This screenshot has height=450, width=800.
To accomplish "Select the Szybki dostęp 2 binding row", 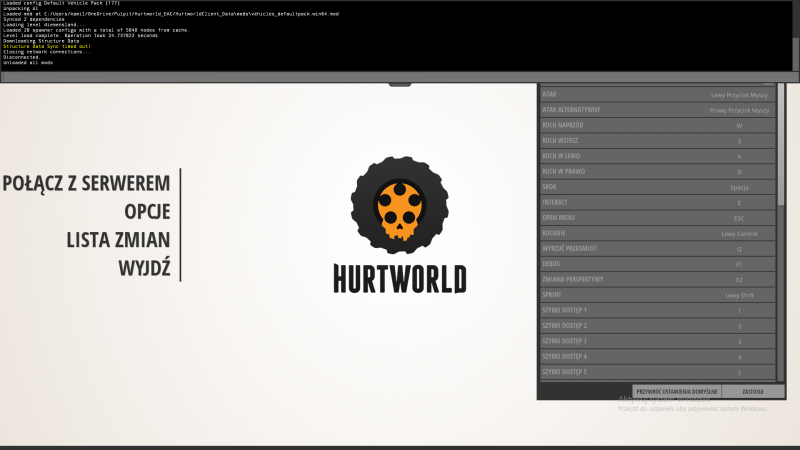I will 658,326.
